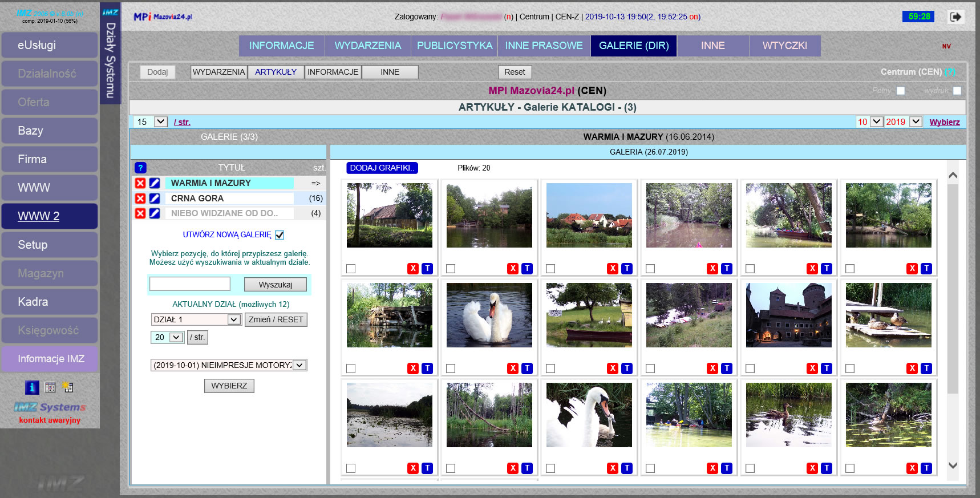980x498 pixels.
Task: Delete the red-roofed houses photo
Action: 613,268
